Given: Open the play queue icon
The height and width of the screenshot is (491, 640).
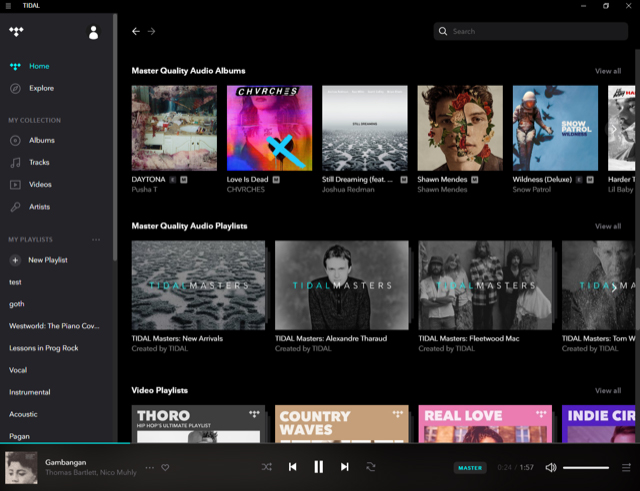Looking at the screenshot, I should (x=626, y=467).
